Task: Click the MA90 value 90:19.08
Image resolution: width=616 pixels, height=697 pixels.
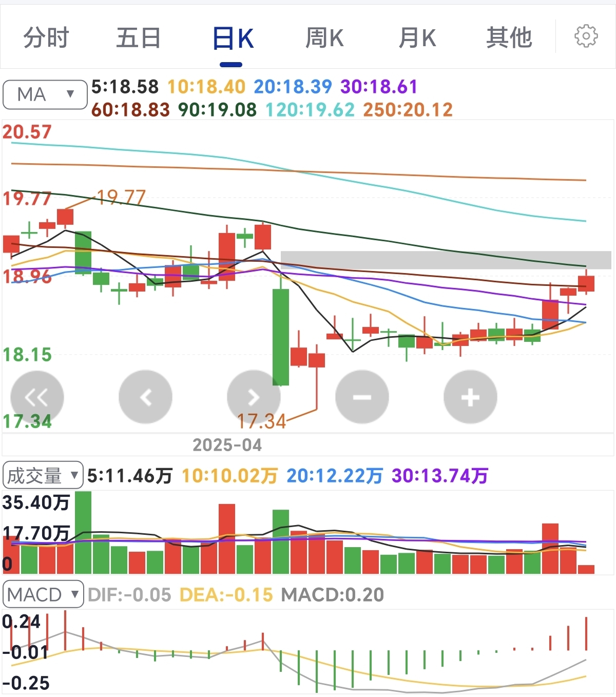Action: (x=217, y=109)
